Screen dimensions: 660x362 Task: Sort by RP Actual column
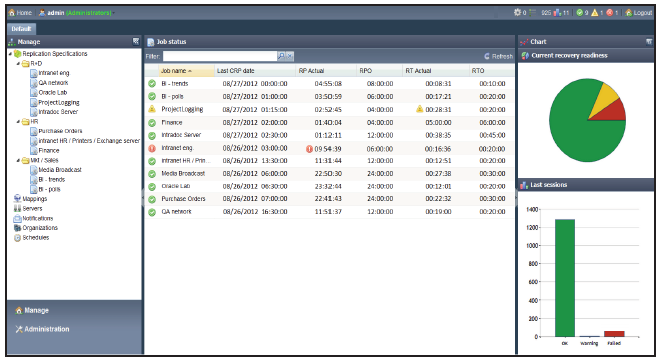pos(326,71)
